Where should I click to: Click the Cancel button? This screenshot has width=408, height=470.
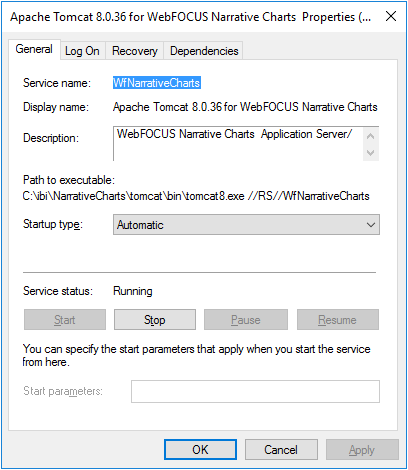click(x=281, y=450)
